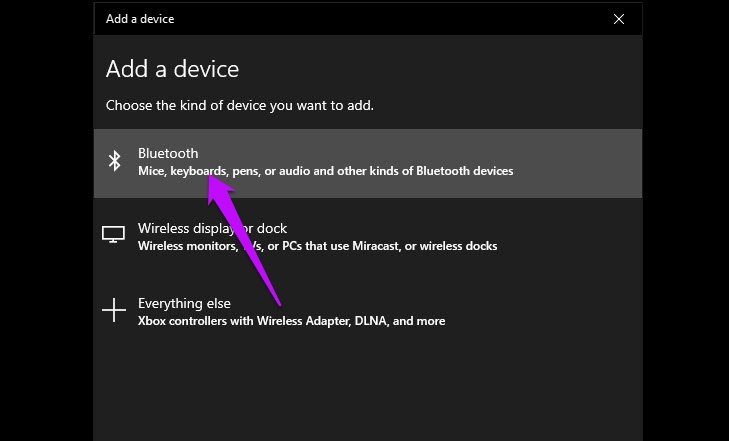Click the Bluetooth symbol icon

[114, 161]
